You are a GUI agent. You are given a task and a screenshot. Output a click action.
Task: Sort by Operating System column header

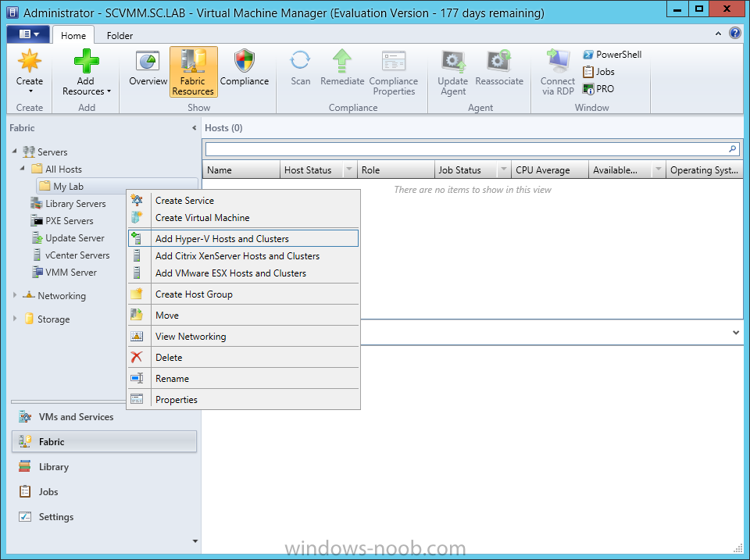click(x=705, y=169)
